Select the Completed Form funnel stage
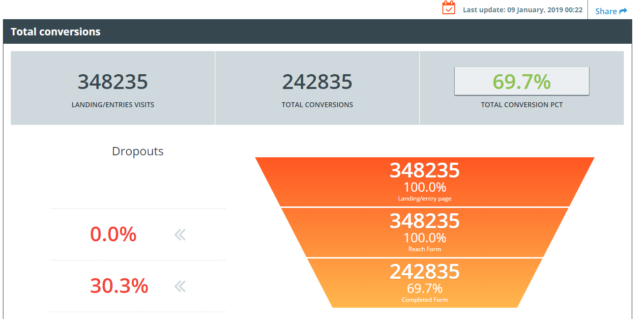644x319 pixels. (x=424, y=283)
